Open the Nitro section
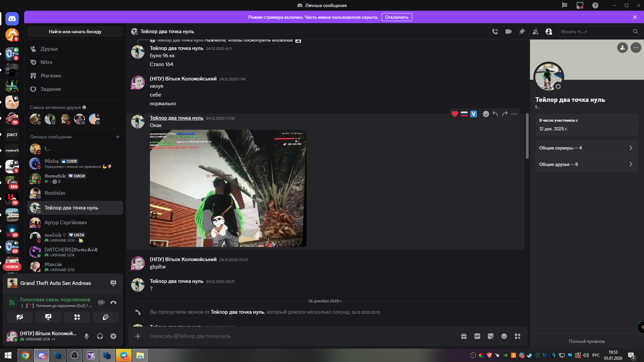The image size is (644, 362). point(75,62)
